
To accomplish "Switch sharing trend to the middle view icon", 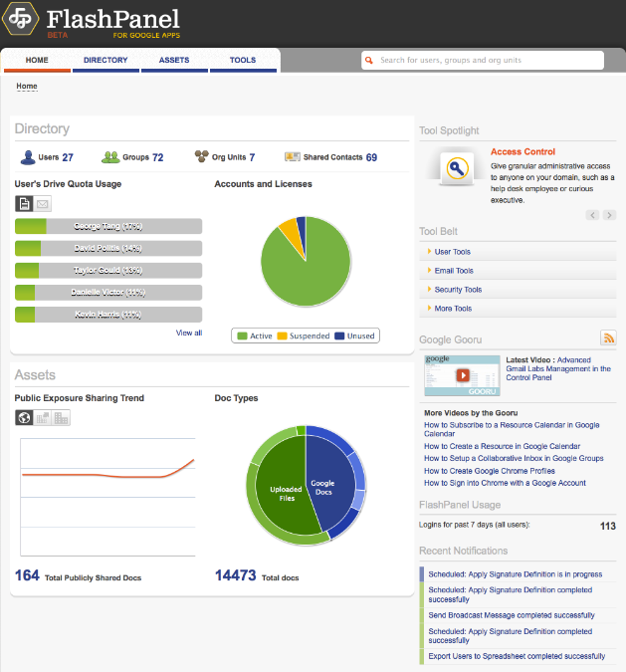I will tap(43, 417).
